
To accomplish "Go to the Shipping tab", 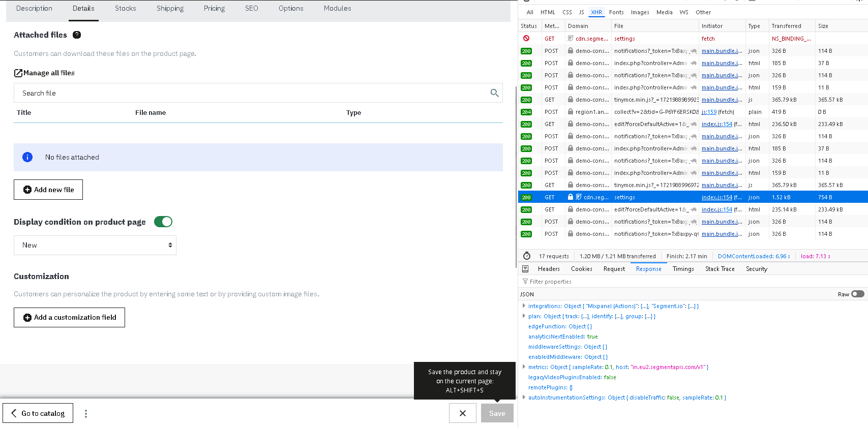I will click(x=170, y=9).
